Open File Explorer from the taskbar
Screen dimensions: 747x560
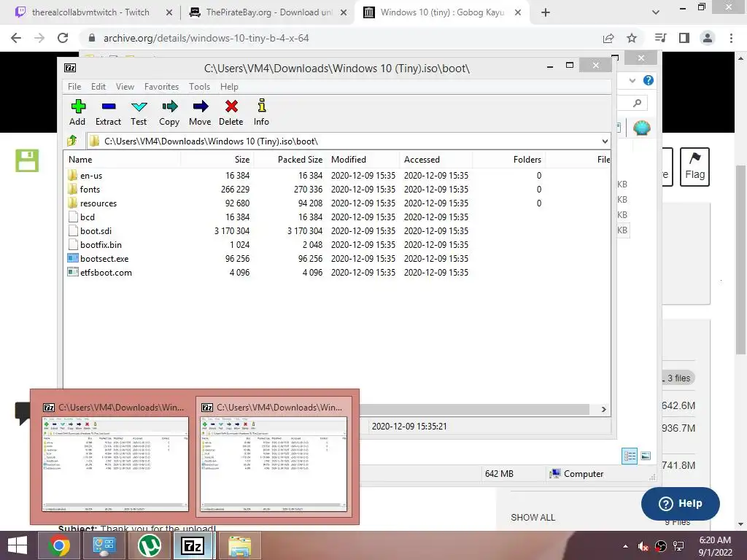tap(239, 545)
